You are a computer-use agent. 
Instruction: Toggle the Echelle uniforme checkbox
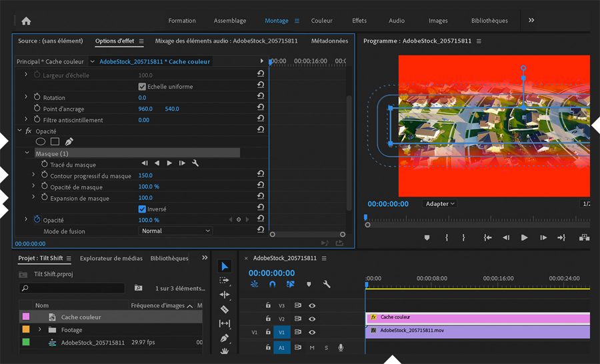[142, 87]
